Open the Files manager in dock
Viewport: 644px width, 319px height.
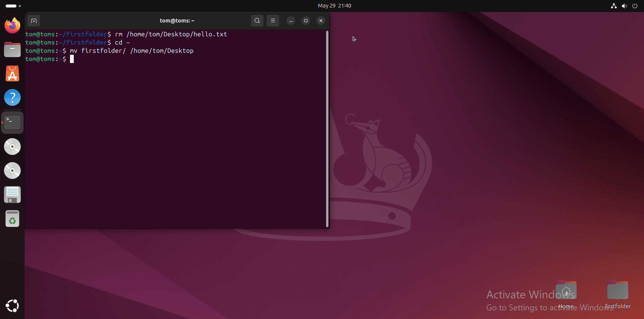point(12,49)
